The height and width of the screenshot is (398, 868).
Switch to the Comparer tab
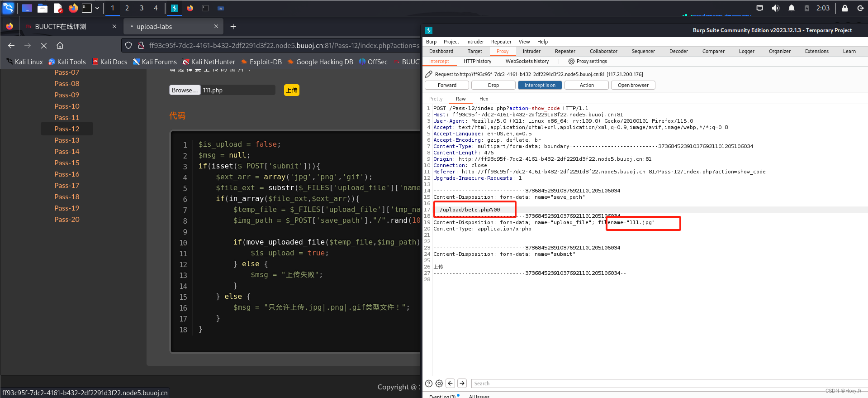[713, 51]
